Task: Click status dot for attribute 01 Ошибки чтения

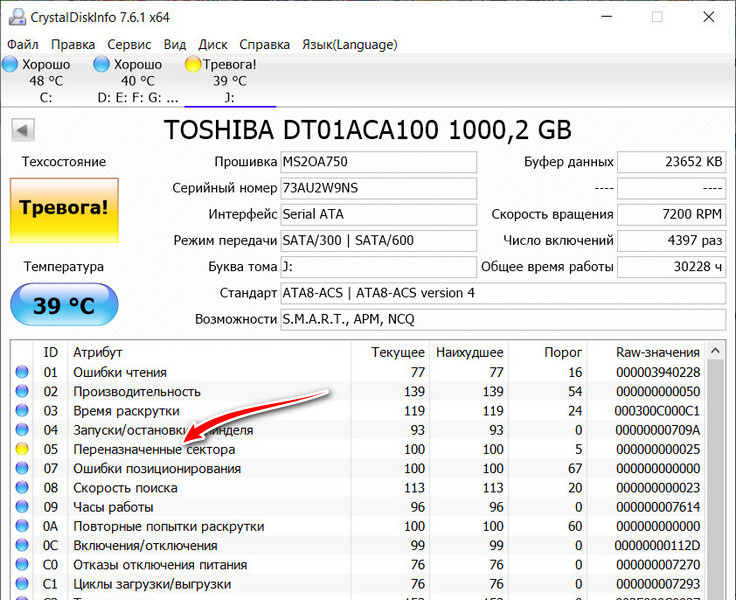Action: (x=22, y=372)
